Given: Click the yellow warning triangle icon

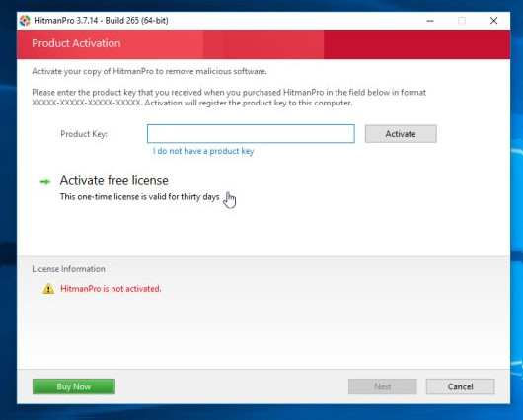Looking at the screenshot, I should click(x=48, y=288).
